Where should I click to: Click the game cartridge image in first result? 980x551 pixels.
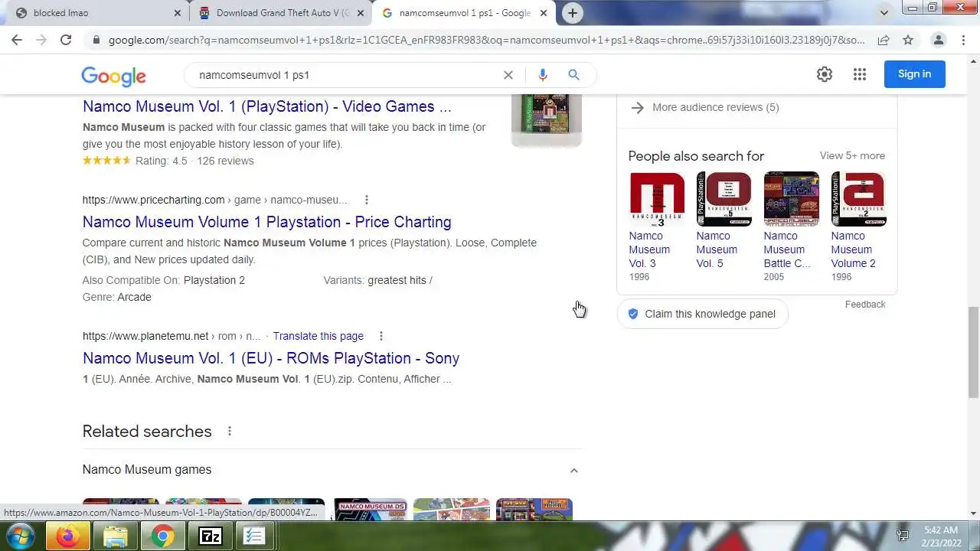point(547,120)
